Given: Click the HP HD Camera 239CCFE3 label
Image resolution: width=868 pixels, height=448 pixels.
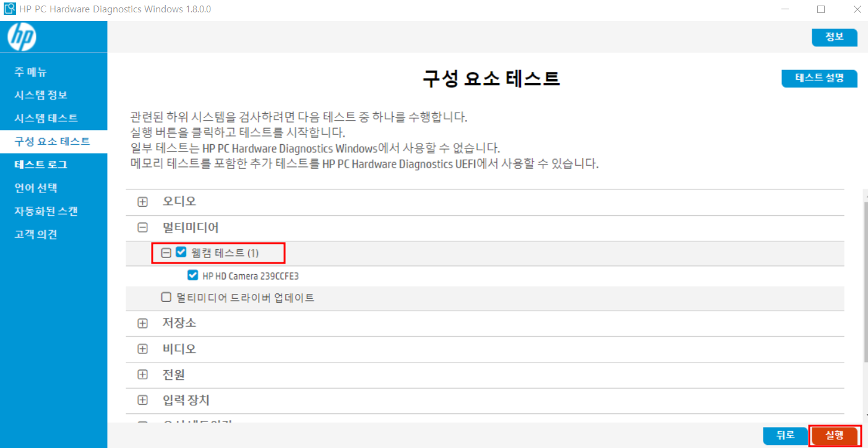Looking at the screenshot, I should pos(251,276).
